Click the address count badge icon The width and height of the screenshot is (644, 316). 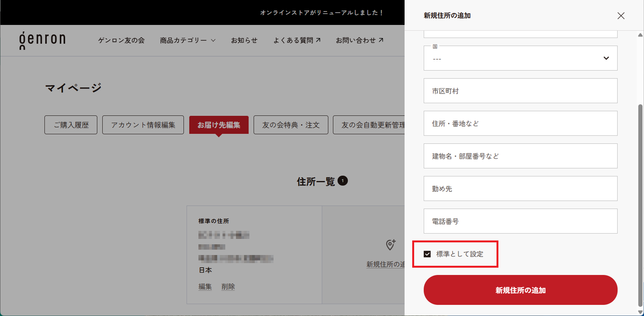coord(342,181)
